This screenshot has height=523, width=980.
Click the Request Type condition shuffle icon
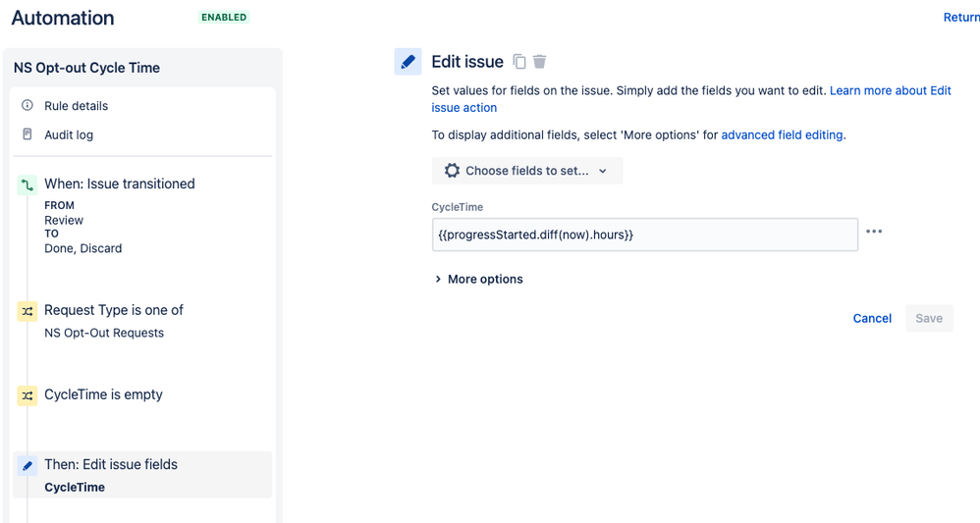(27, 311)
